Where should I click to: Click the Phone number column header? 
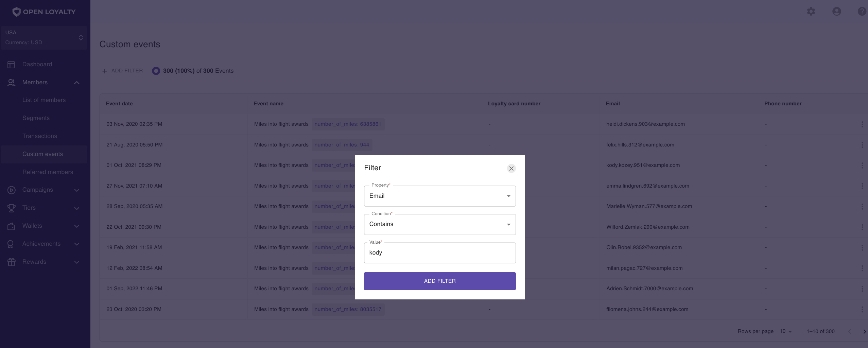(783, 104)
